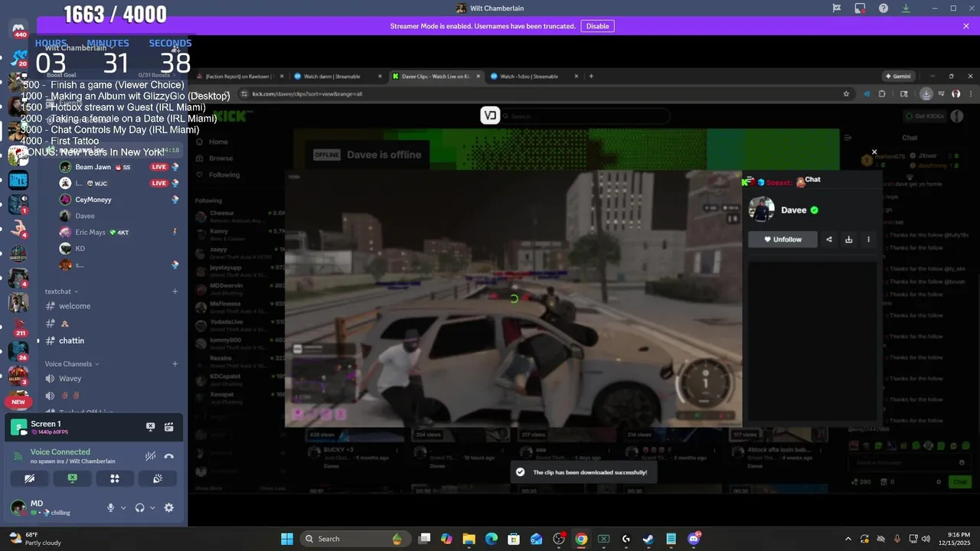Open Windows Start menu

287,539
